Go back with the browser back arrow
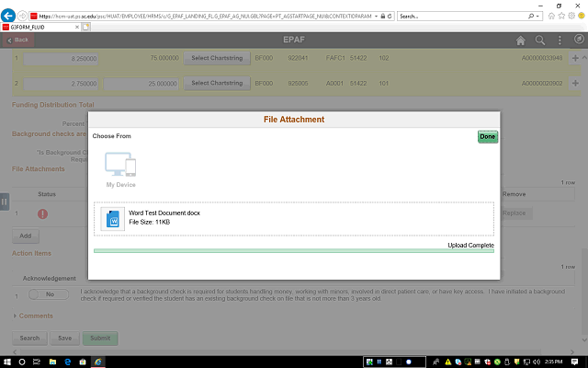 8,16
